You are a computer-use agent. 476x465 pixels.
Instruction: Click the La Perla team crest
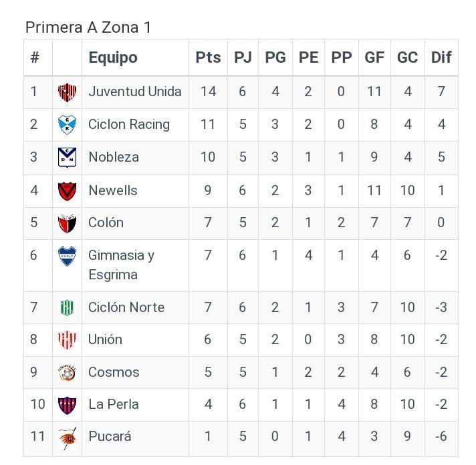coord(67,404)
